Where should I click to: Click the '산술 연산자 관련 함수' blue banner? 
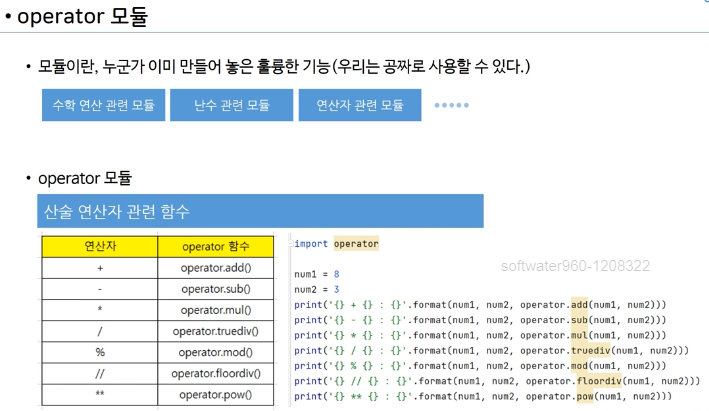pyautogui.click(x=260, y=211)
